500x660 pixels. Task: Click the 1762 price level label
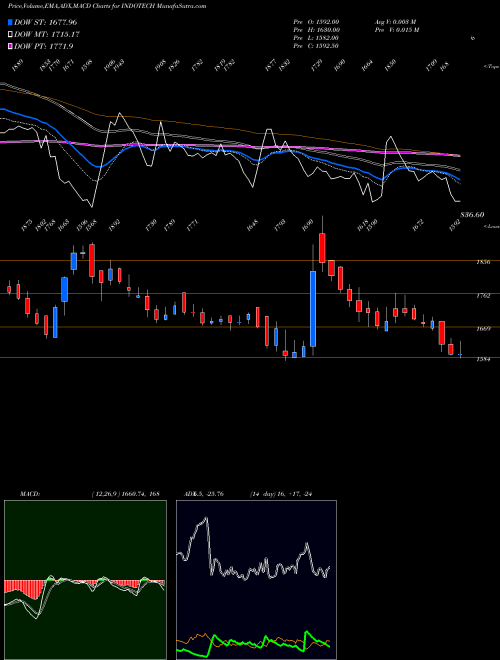pos(483,295)
